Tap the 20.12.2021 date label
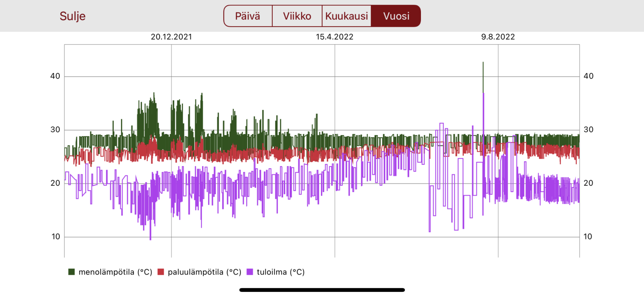644x298 pixels. [x=171, y=37]
